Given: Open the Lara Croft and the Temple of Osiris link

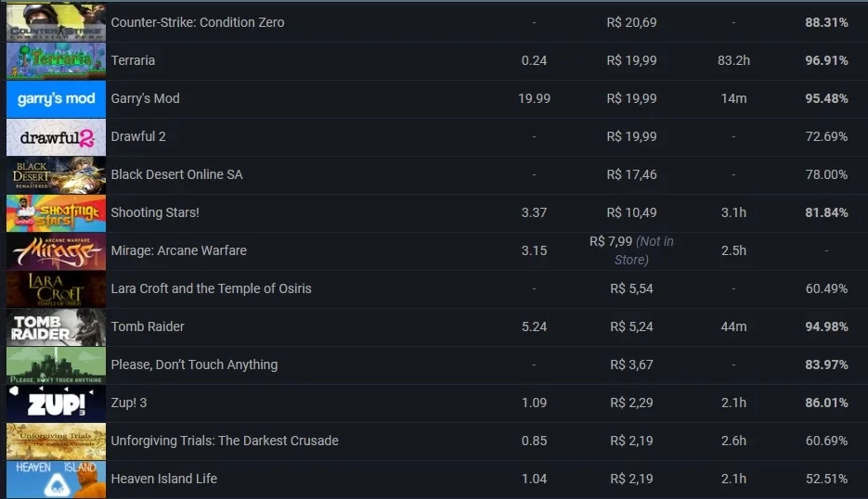Looking at the screenshot, I should pos(211,288).
